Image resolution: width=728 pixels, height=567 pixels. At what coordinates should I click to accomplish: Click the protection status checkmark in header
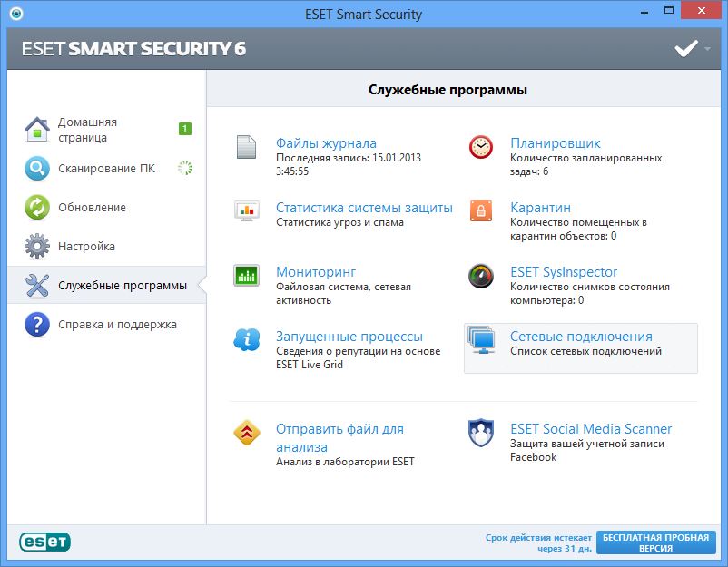(x=685, y=48)
